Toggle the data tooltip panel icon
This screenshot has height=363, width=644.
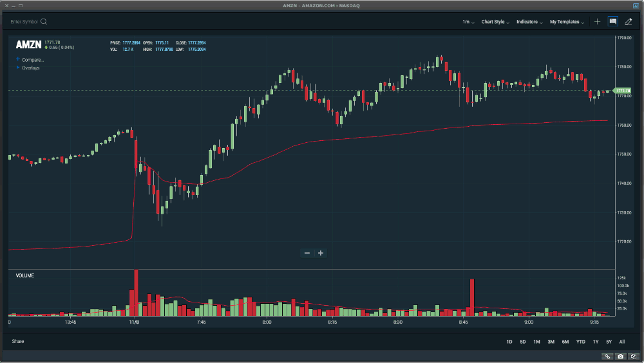pos(612,21)
